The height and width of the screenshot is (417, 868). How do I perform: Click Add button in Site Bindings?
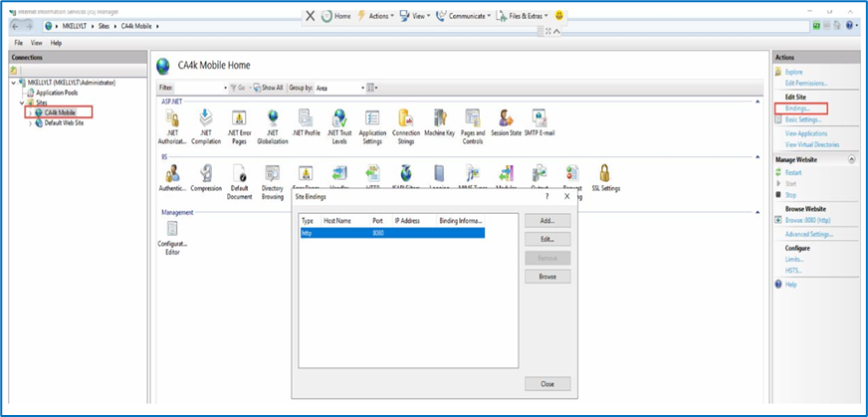tap(547, 220)
